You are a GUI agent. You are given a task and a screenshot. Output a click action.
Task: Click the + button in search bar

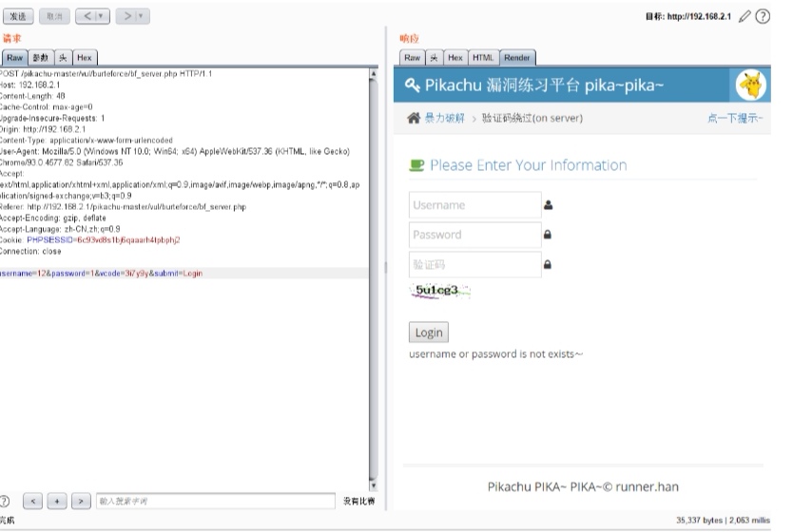[57, 502]
